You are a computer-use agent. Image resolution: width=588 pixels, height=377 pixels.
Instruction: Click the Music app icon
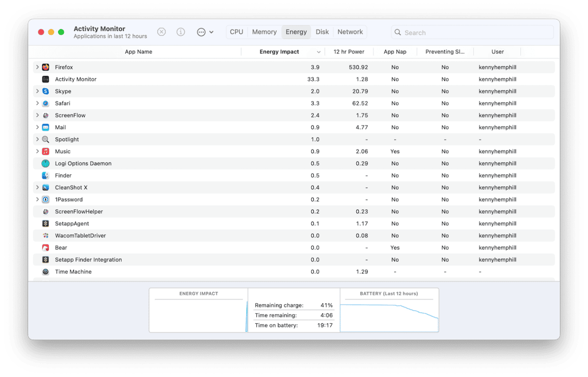[x=45, y=151]
